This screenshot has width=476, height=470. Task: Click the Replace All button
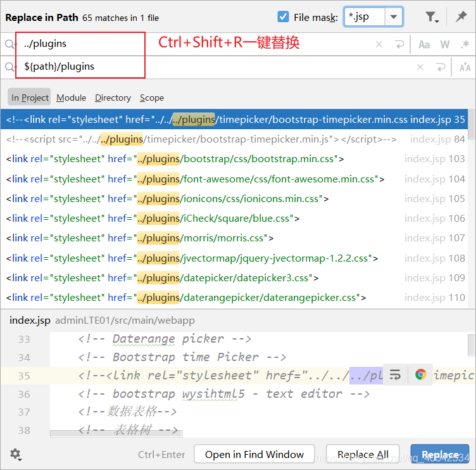point(363,454)
